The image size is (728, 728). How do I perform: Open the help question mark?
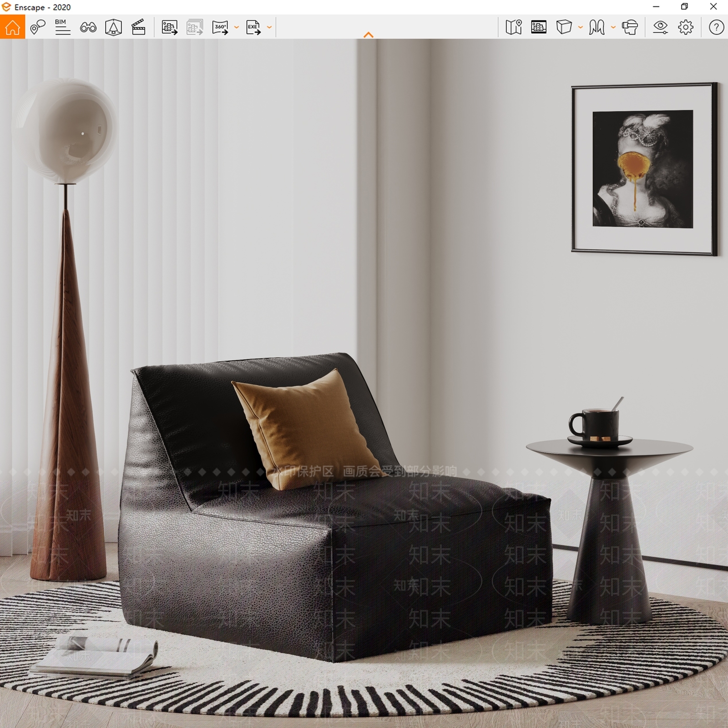click(x=716, y=27)
